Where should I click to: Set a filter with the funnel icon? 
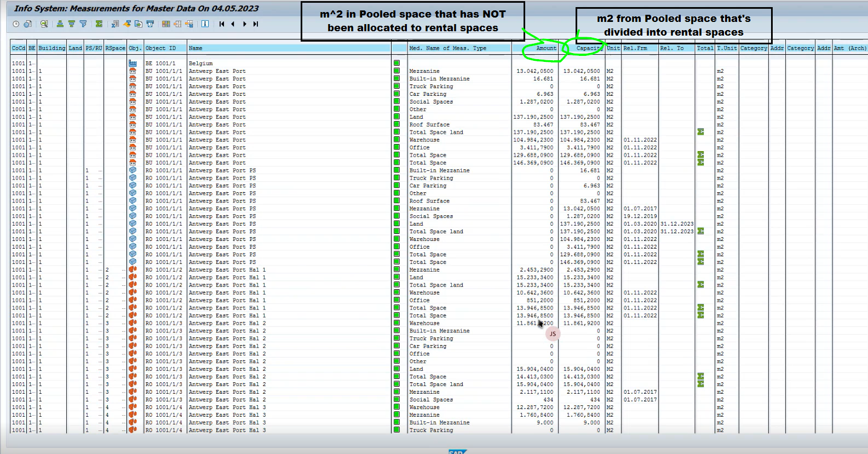(83, 24)
